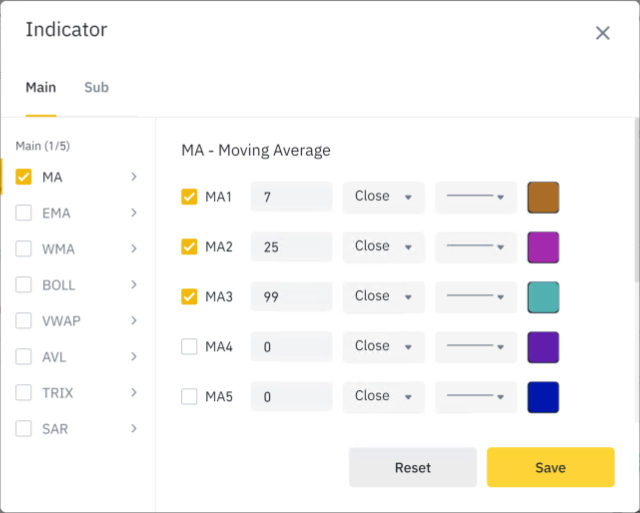Enable the EMA indicator checkbox
Image resolution: width=640 pixels, height=513 pixels.
[24, 213]
